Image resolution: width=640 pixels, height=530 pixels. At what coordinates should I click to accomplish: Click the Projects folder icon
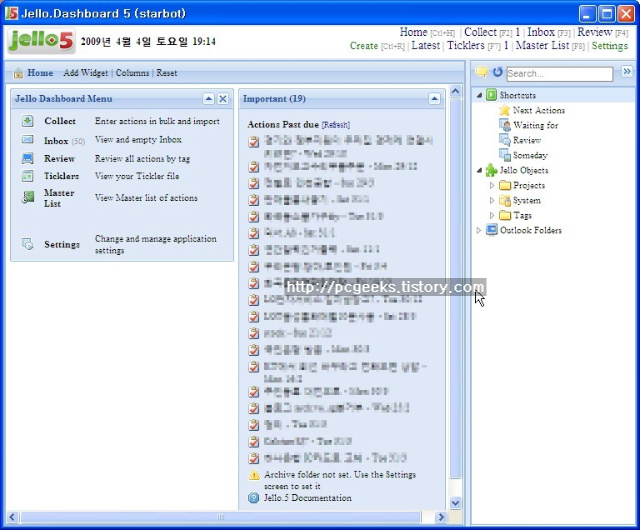click(x=505, y=185)
